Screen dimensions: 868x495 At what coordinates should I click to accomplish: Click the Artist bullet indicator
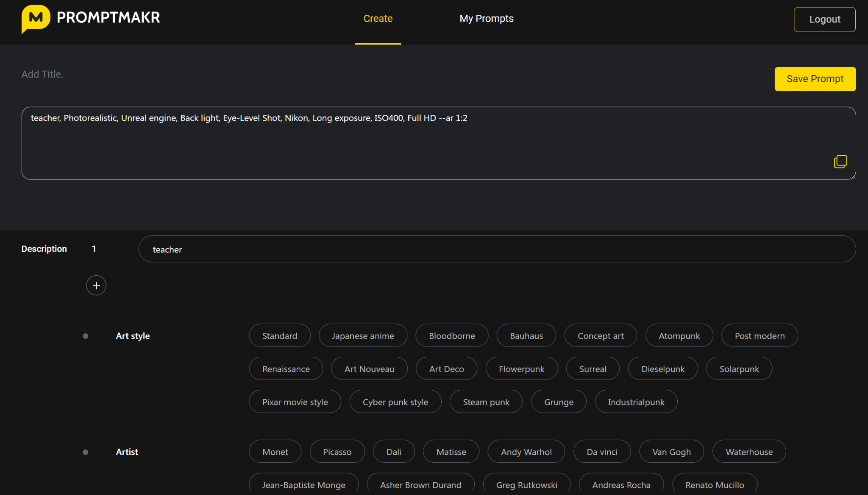point(86,452)
